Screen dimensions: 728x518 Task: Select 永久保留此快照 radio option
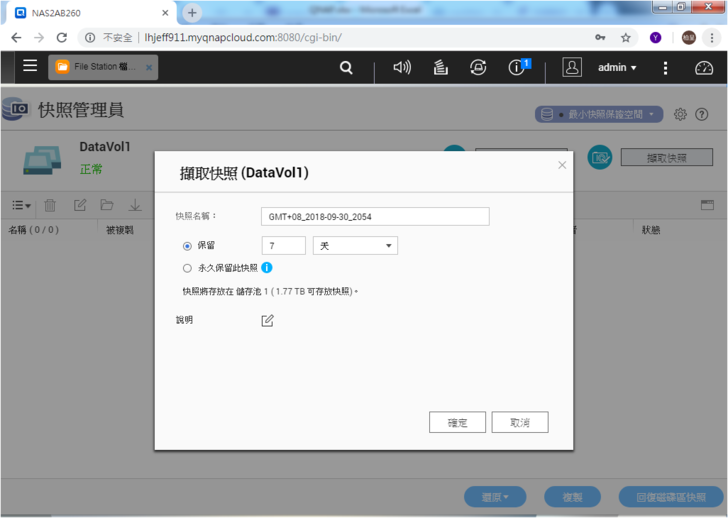point(187,268)
